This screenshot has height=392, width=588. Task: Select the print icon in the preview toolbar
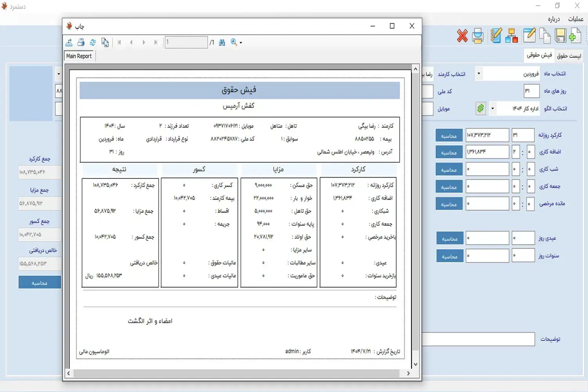(81, 42)
